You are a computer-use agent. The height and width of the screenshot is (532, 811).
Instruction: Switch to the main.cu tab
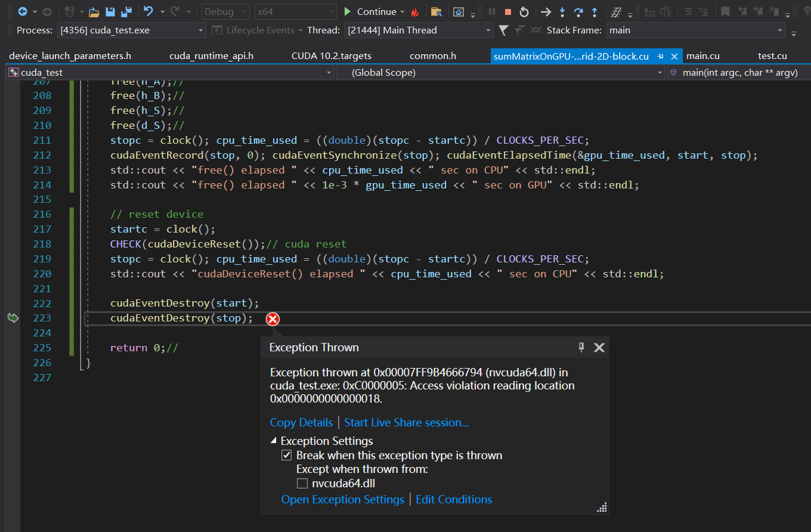(702, 56)
